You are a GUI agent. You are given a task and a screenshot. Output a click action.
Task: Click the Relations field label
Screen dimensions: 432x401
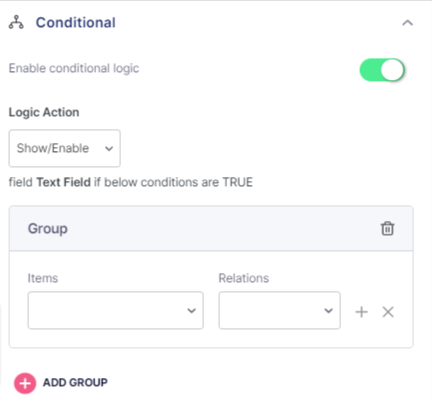coord(244,278)
